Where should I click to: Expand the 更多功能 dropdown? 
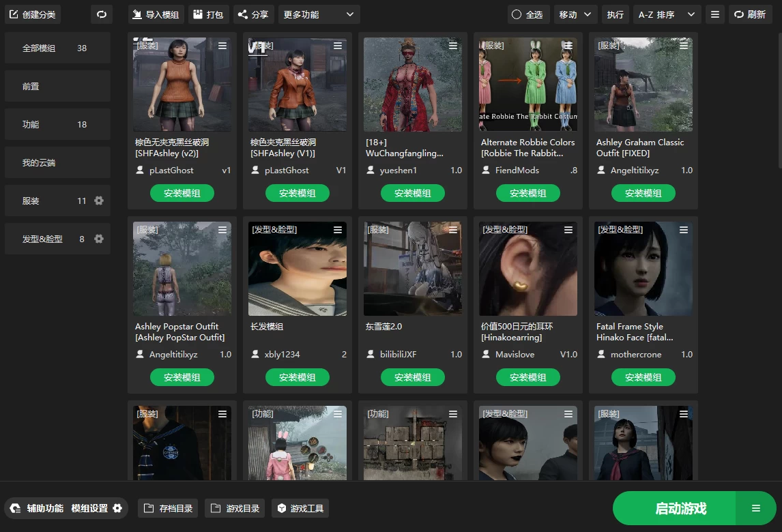[319, 14]
